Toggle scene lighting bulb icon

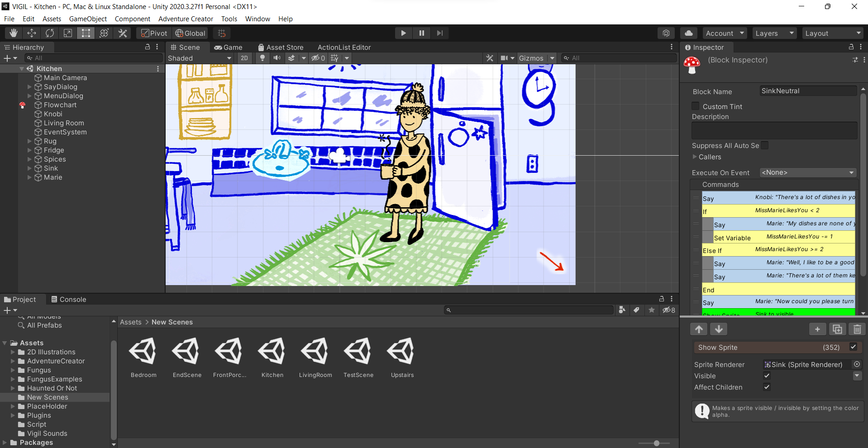coord(262,58)
